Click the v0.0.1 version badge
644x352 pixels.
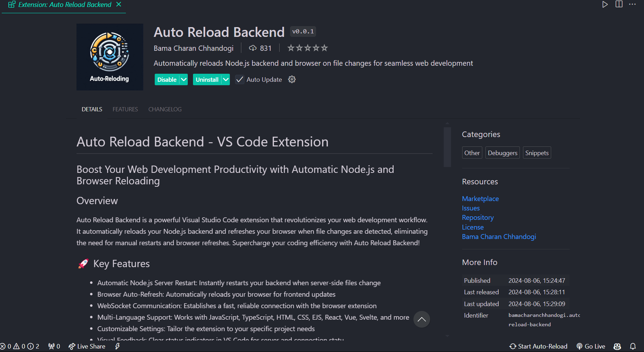[x=303, y=32]
